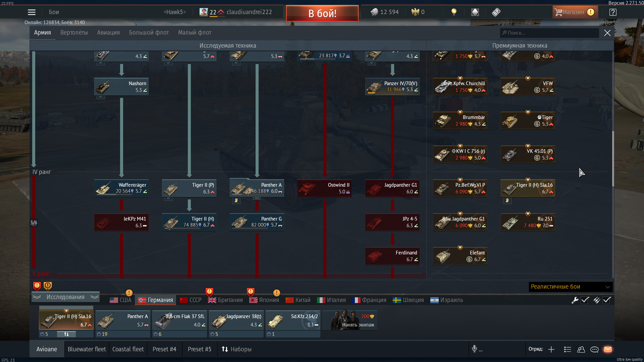Click the Поиск search field
The image size is (644, 362).
pyautogui.click(x=549, y=33)
